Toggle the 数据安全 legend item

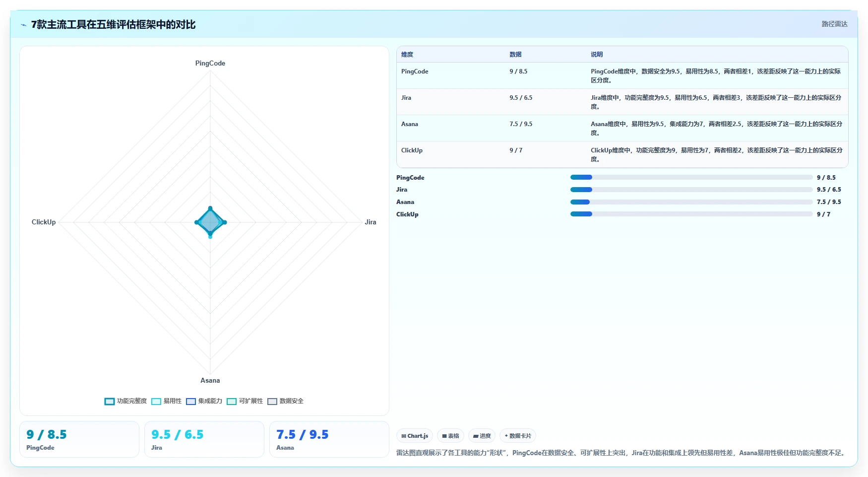(285, 401)
